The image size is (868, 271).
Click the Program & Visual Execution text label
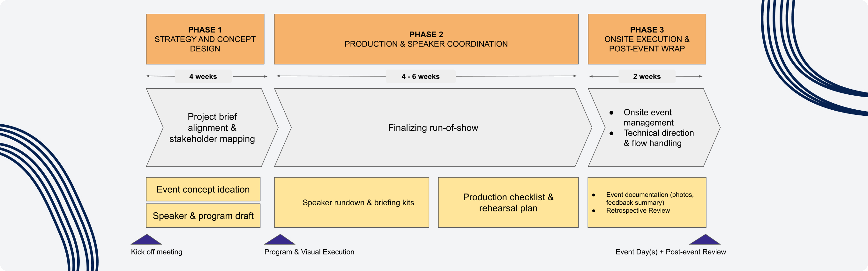309,252
